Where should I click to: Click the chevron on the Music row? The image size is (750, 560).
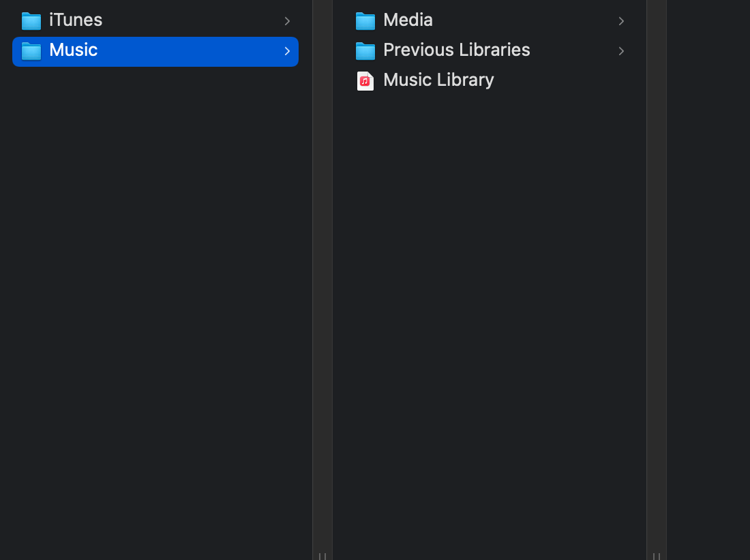(x=287, y=51)
